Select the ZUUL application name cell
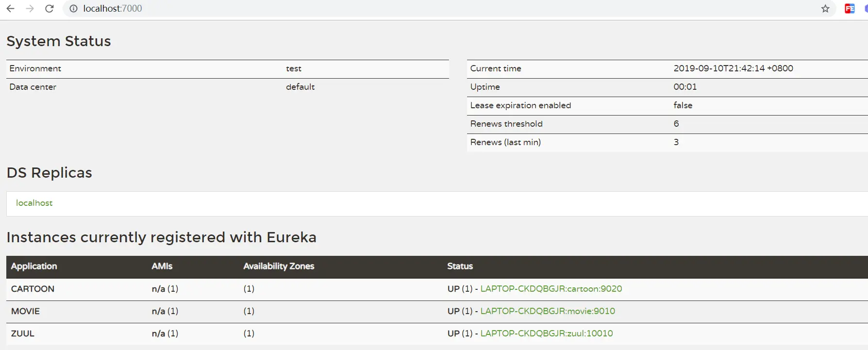 23,333
